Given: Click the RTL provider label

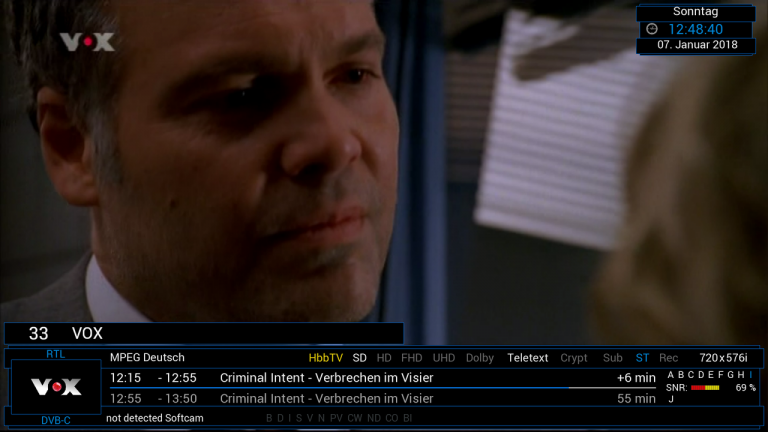Looking at the screenshot, I should point(55,354).
